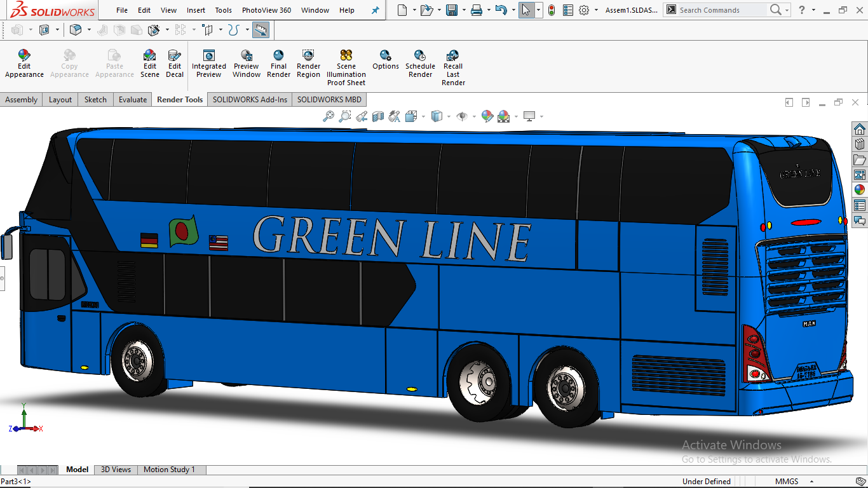Click the Rebuild traffic light icon
This screenshot has width=868, height=488.
pyautogui.click(x=551, y=10)
